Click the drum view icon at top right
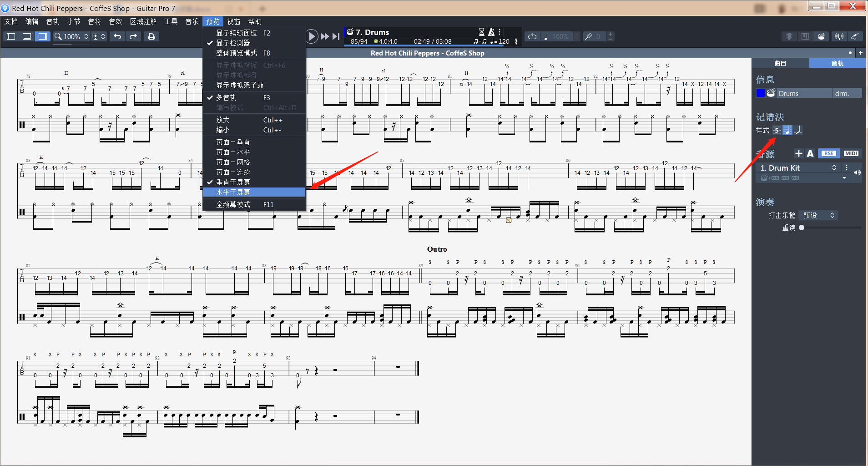Screen dimensions: 868x466 coord(822,36)
